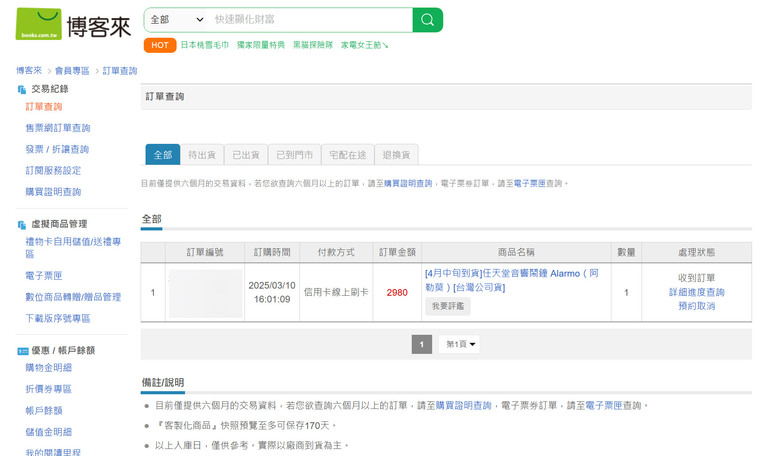Click the 處理狀態 column header
The image size is (780, 456).
pos(696,253)
